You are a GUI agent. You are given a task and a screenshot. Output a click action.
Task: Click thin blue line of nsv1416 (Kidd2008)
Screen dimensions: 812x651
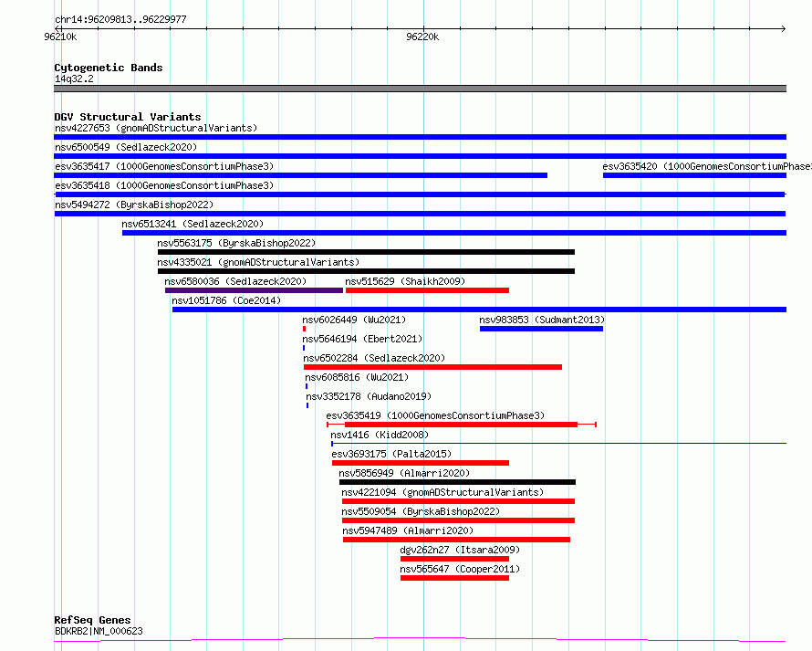558,444
